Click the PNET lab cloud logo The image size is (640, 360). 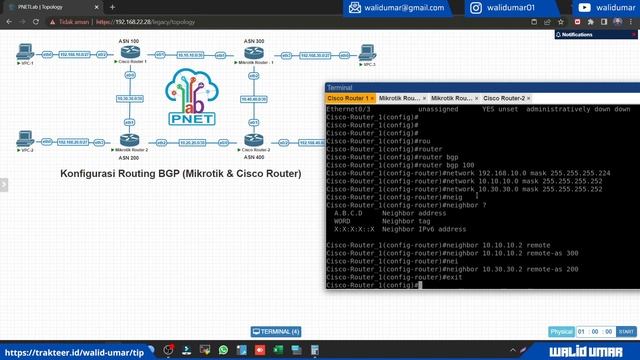[192, 97]
